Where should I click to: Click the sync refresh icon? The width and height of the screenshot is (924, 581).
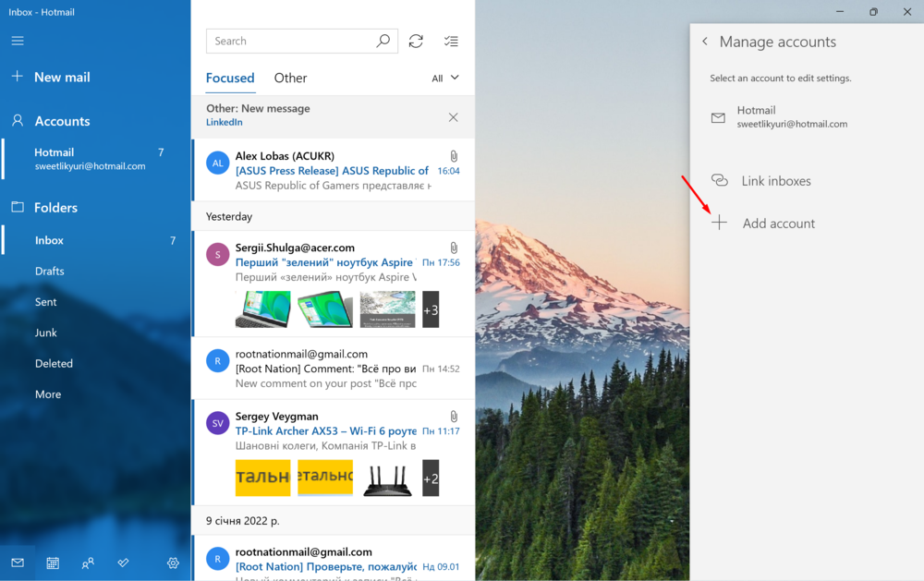pos(416,41)
